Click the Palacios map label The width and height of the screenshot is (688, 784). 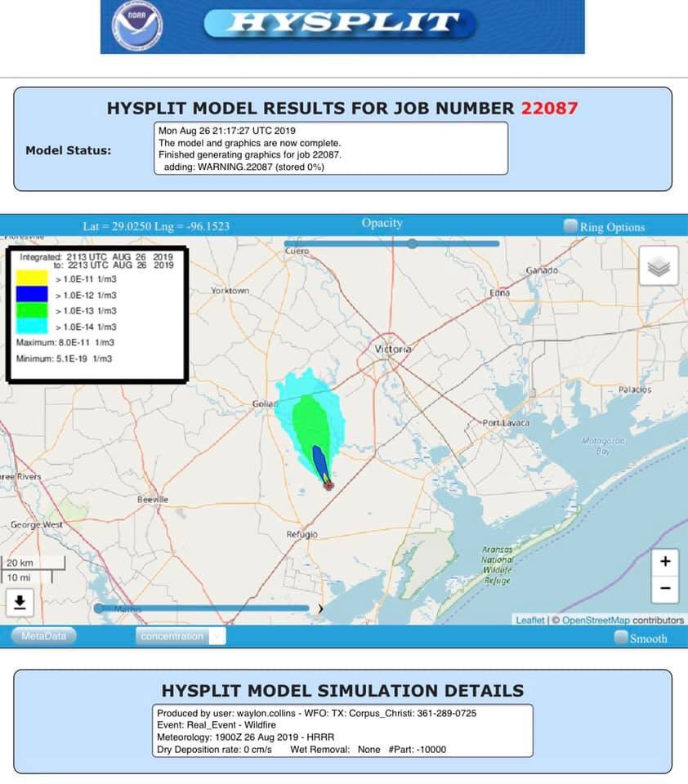tap(635, 390)
